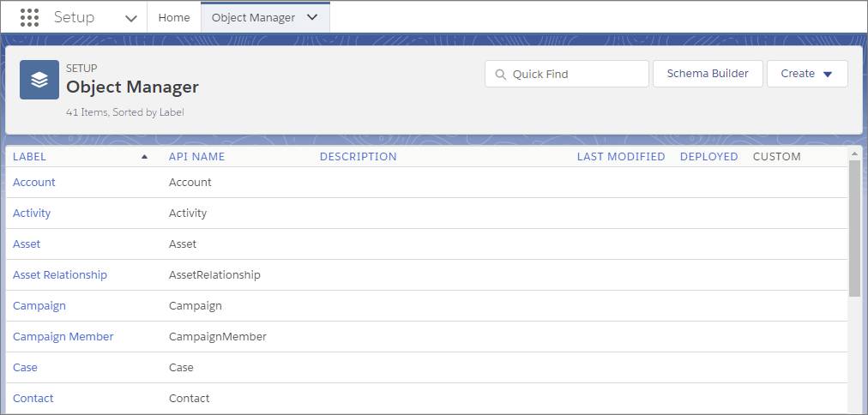Image resolution: width=868 pixels, height=415 pixels.
Task: Open the Create dropdown menu
Action: pos(807,74)
